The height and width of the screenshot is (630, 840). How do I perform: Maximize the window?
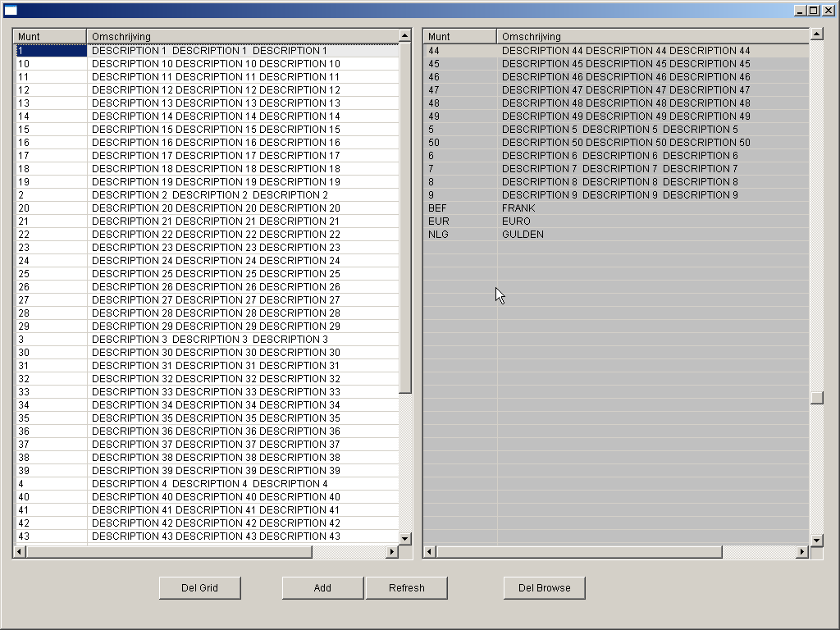[813, 10]
